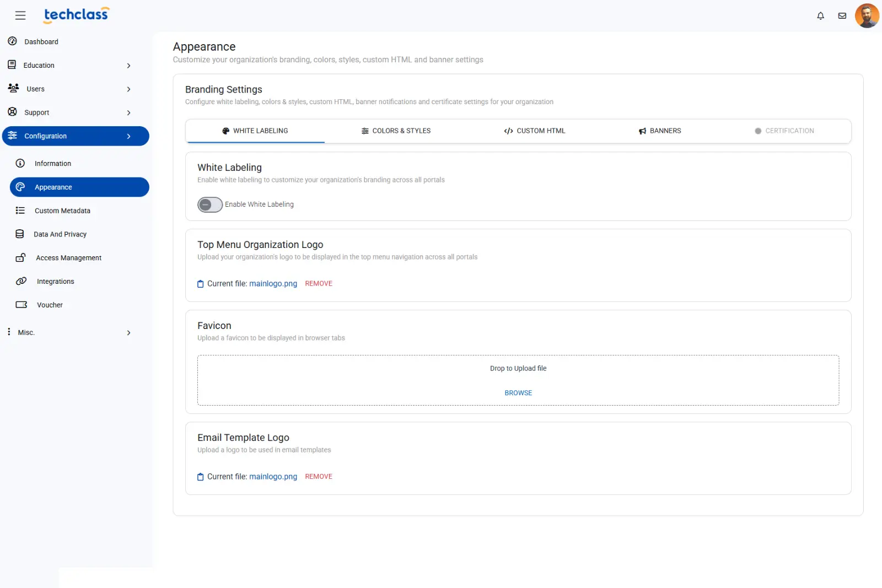Click file icon beside Email Template Logo file
Screen dimensions: 882x588
(201, 477)
